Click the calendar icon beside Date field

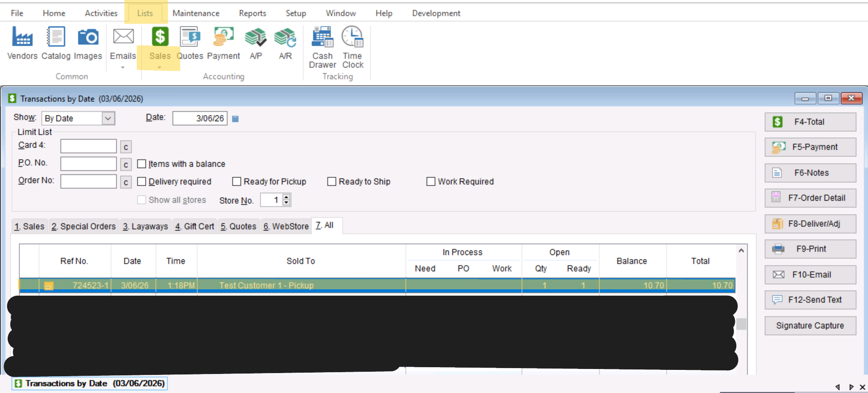(235, 119)
